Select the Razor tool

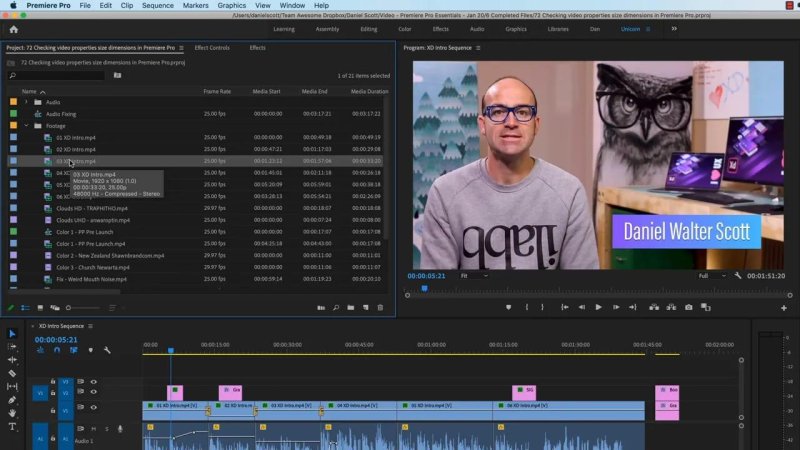tap(12, 373)
